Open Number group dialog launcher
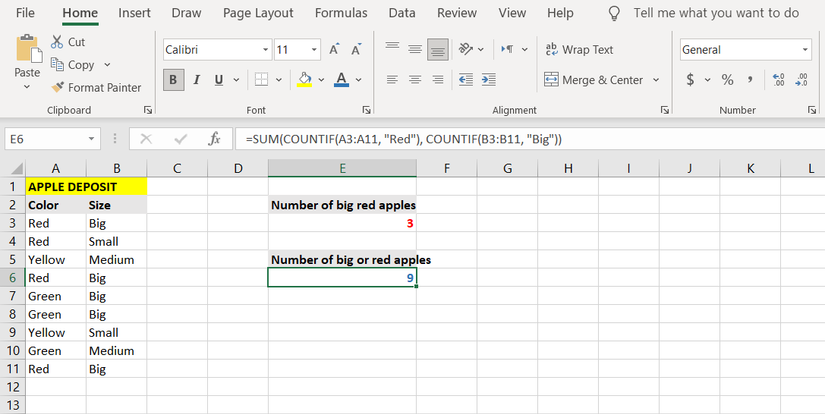This screenshot has height=414, width=825. pyautogui.click(x=812, y=110)
